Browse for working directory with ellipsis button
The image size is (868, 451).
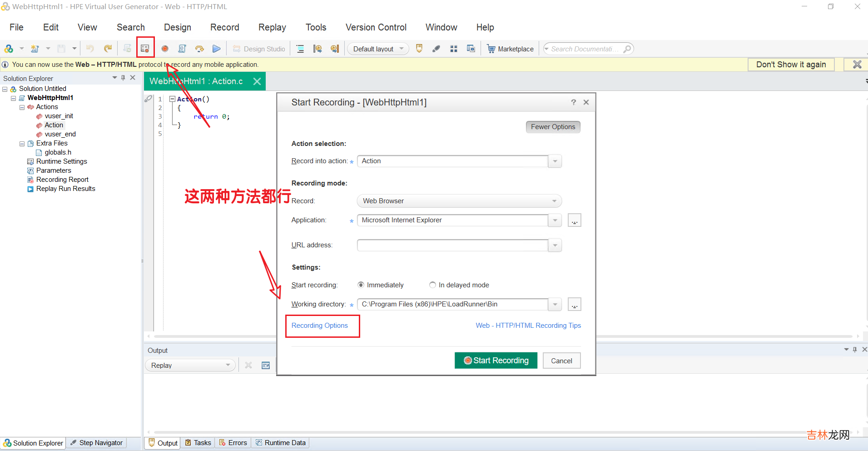pos(574,305)
